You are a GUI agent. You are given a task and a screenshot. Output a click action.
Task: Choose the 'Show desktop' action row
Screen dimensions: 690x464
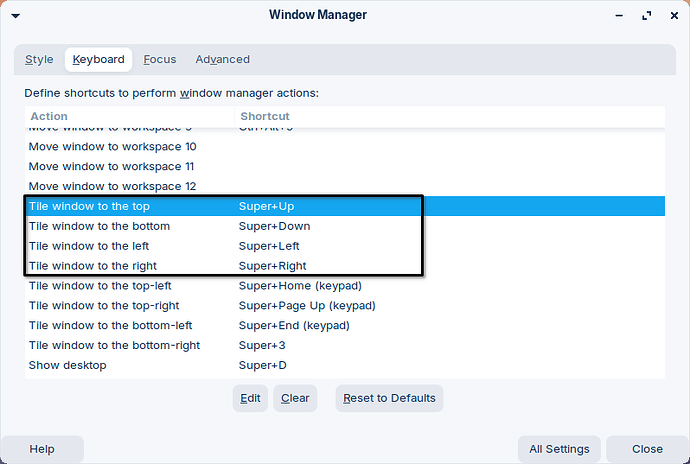[x=67, y=365]
